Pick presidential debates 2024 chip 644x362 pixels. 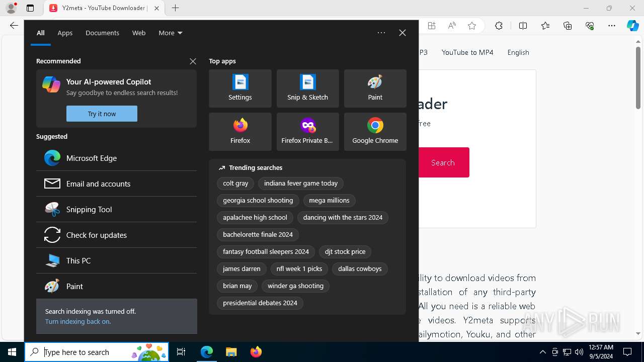(260, 303)
